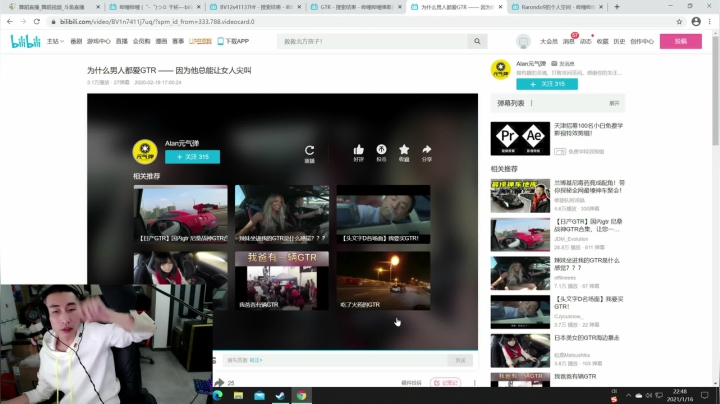
Task: Click Chrome icon in the taskbar
Action: coord(301,395)
